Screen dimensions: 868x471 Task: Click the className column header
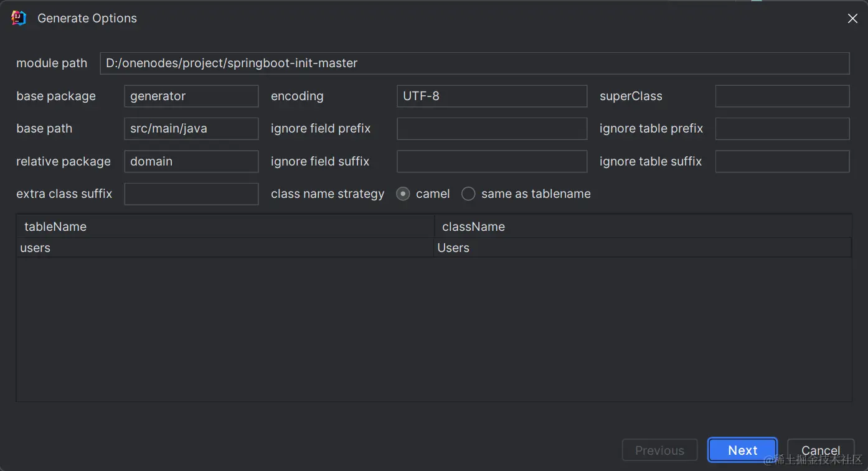pyautogui.click(x=643, y=226)
